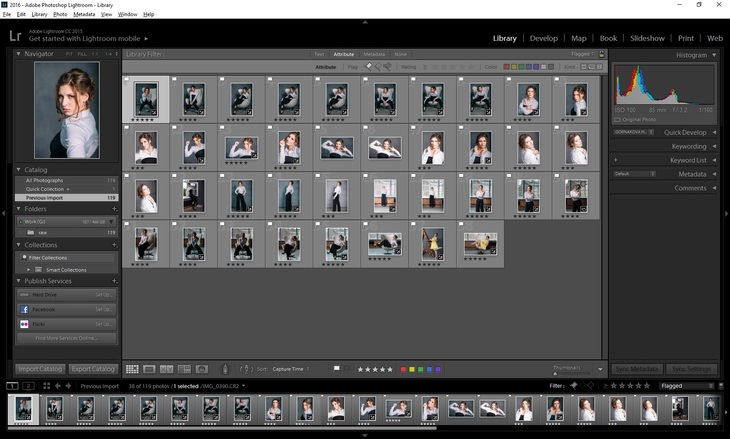Open Survey view icon in toolbar

click(184, 369)
